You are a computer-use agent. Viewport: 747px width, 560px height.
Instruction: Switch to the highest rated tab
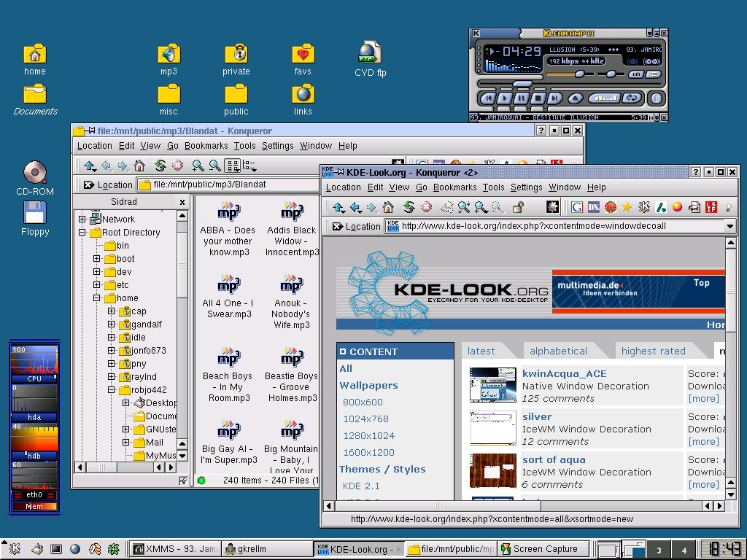[x=653, y=351]
